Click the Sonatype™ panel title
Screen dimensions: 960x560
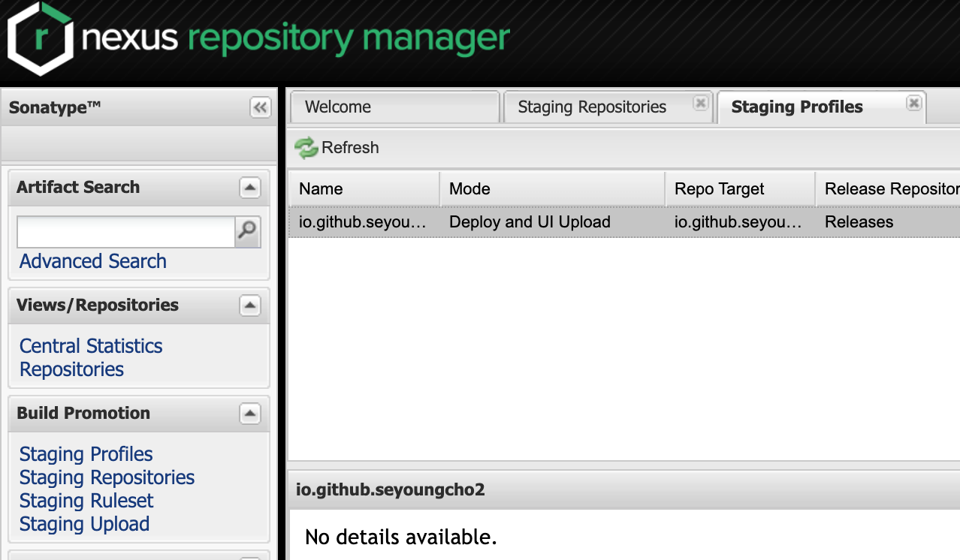coord(55,107)
